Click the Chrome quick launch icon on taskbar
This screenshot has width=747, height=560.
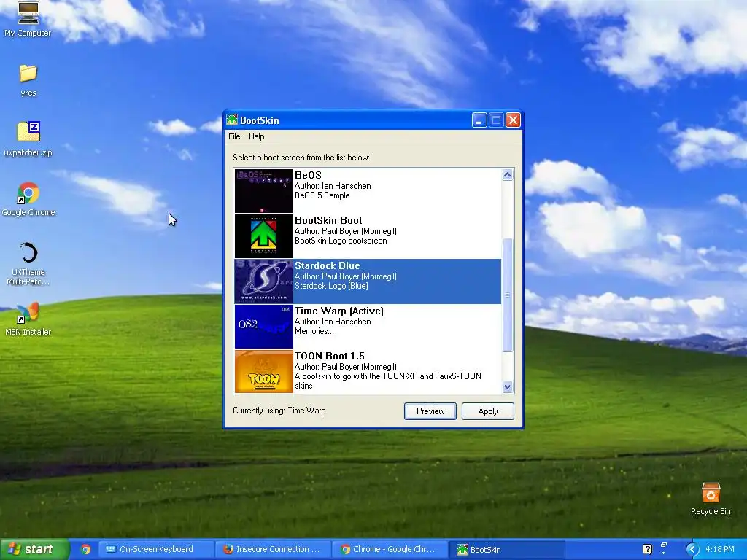(x=86, y=549)
